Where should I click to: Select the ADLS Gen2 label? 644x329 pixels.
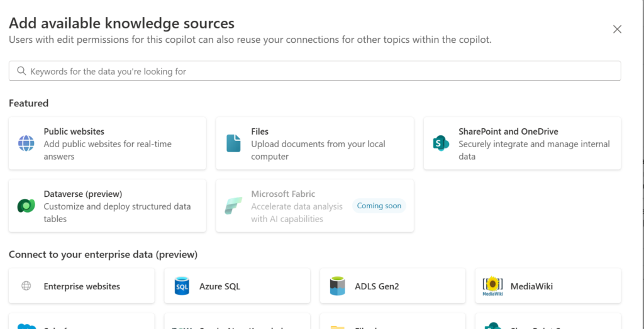pyautogui.click(x=377, y=286)
